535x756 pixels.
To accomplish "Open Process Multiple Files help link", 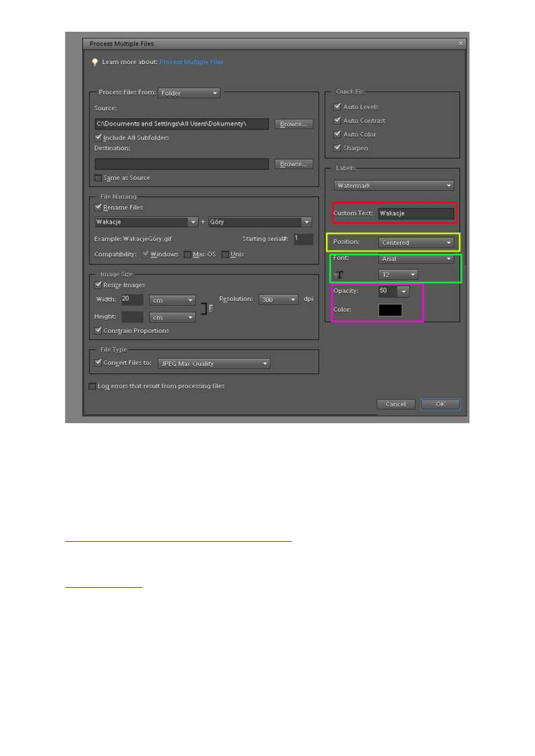I will pyautogui.click(x=191, y=62).
